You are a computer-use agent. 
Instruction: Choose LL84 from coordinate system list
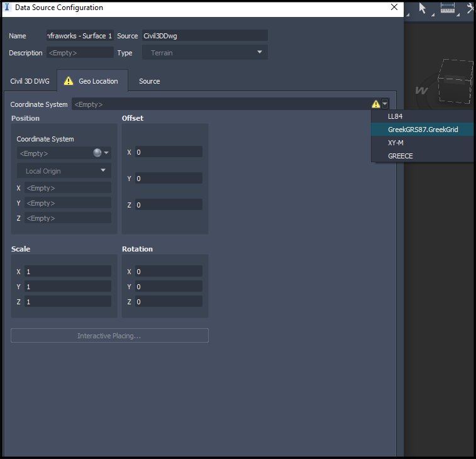pos(423,116)
